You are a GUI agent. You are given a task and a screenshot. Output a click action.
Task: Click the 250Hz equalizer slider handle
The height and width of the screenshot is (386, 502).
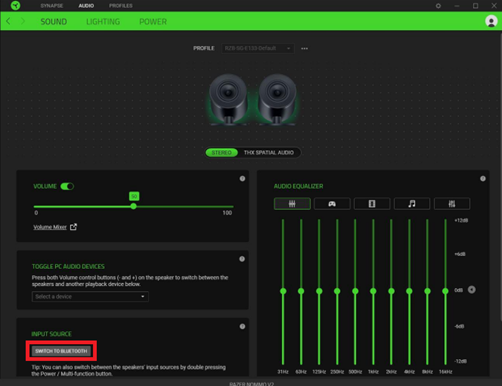click(337, 291)
